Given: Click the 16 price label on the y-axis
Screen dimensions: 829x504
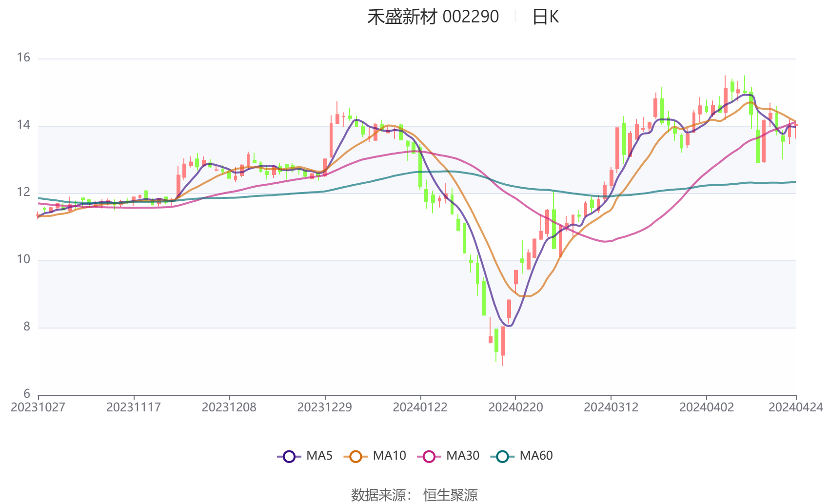Looking at the screenshot, I should pyautogui.click(x=23, y=58).
